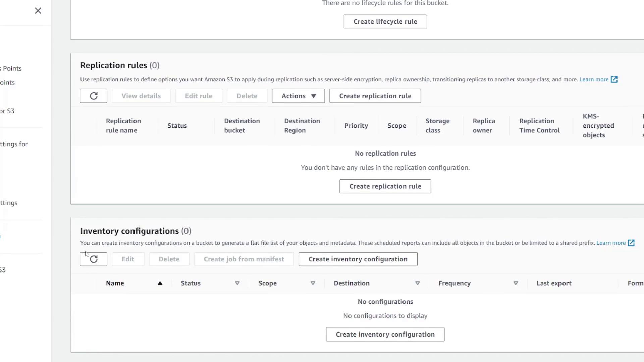Click Create replication rule in toolbar

375,96
